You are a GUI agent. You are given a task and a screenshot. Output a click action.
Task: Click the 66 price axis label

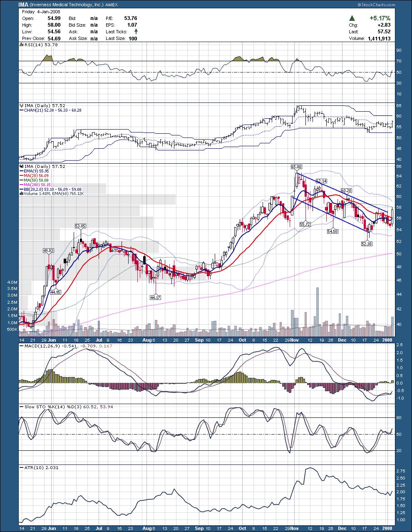click(399, 167)
